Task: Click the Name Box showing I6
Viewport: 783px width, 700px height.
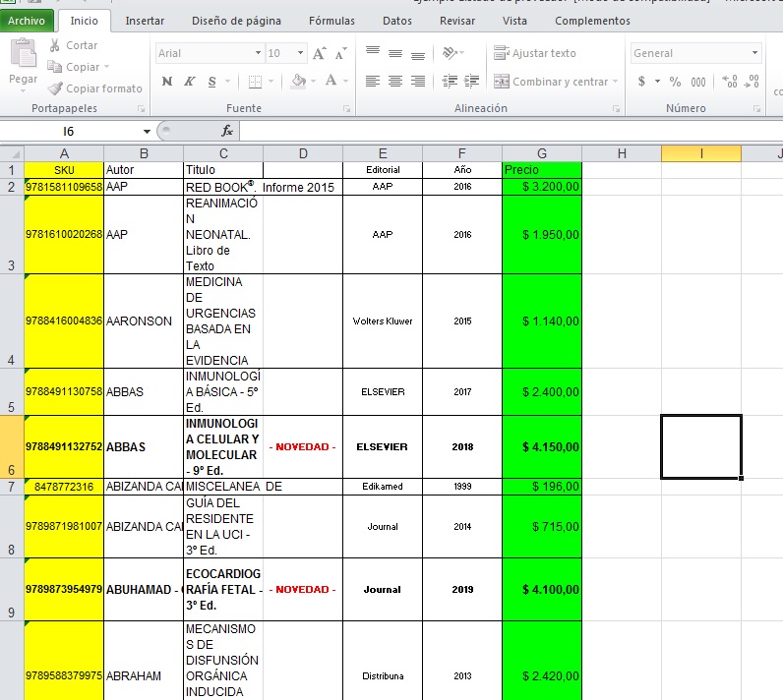Action: pos(70,131)
